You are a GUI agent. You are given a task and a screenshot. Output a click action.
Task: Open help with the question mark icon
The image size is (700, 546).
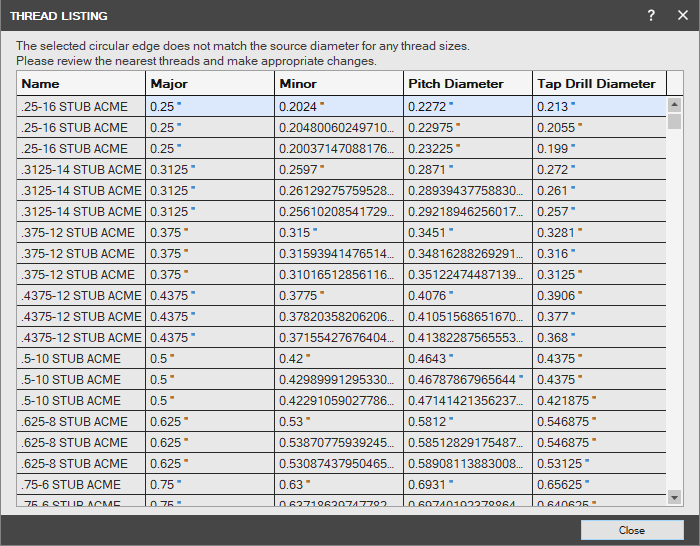(651, 16)
